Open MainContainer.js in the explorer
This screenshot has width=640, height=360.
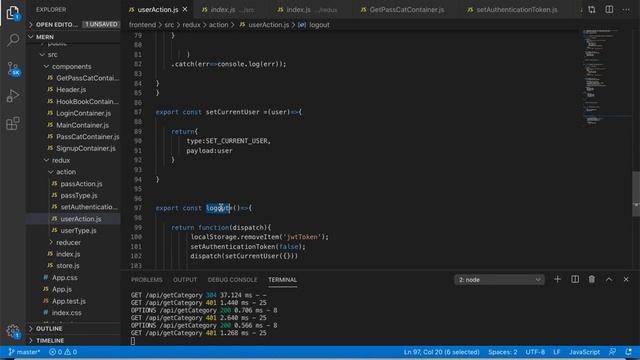82,125
